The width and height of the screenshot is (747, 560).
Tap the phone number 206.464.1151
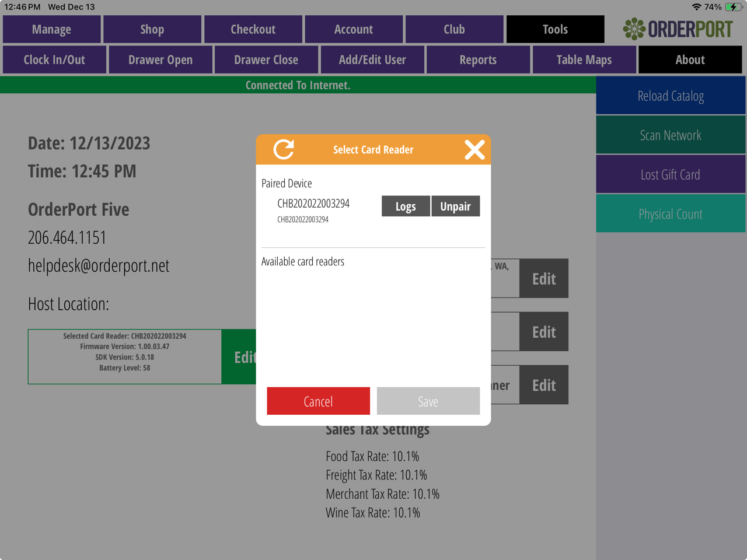point(67,237)
